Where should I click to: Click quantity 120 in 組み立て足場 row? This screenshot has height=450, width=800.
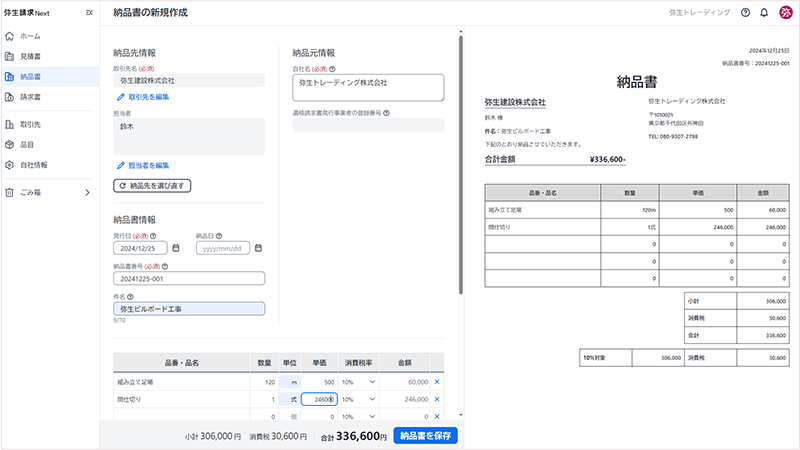[264, 382]
